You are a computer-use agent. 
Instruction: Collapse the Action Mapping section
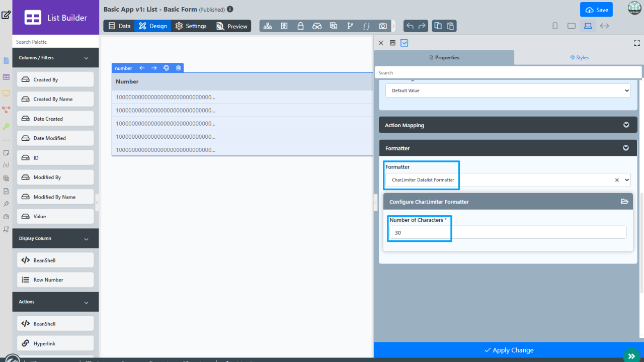click(x=626, y=125)
